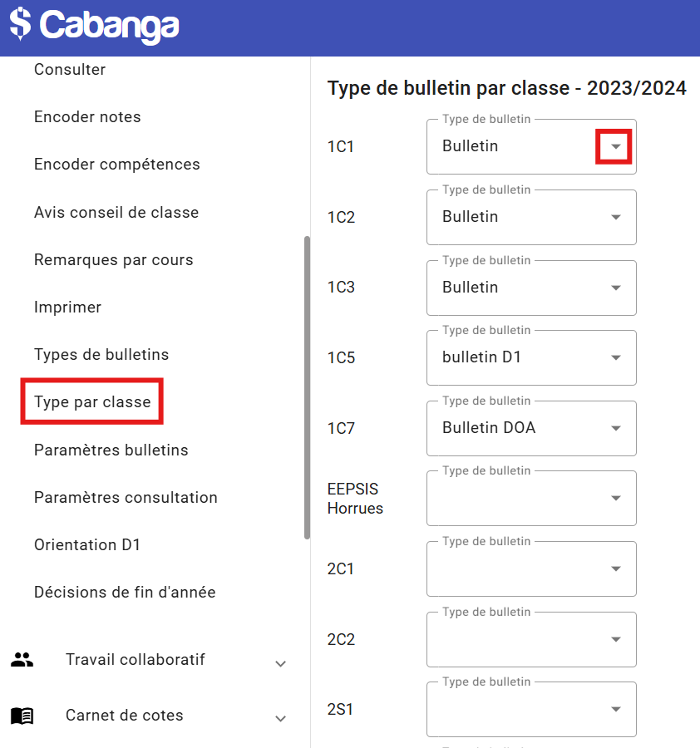Image resolution: width=700 pixels, height=748 pixels.
Task: Select the Type par classe menu item
Action: [x=92, y=402]
